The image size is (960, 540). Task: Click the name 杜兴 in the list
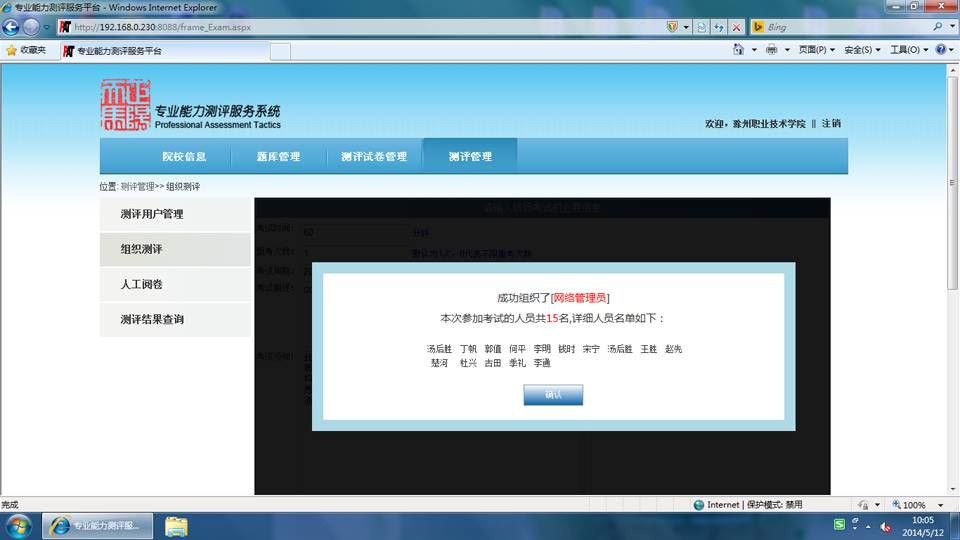pos(468,363)
